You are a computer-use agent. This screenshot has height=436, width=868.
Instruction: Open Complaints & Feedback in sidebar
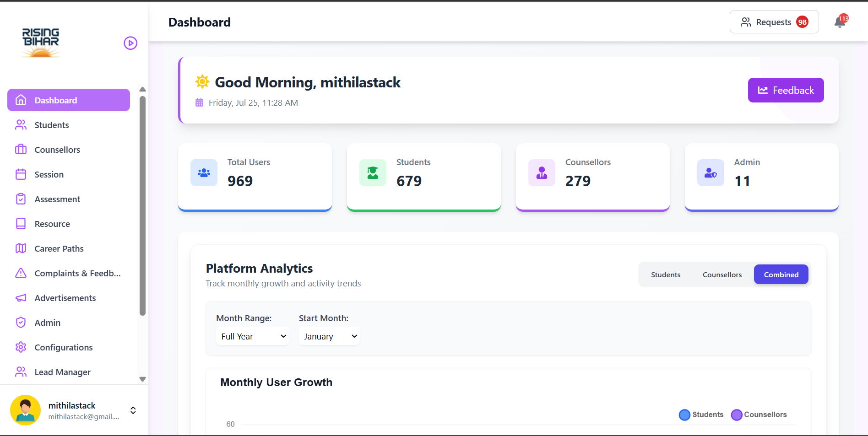tap(69, 273)
